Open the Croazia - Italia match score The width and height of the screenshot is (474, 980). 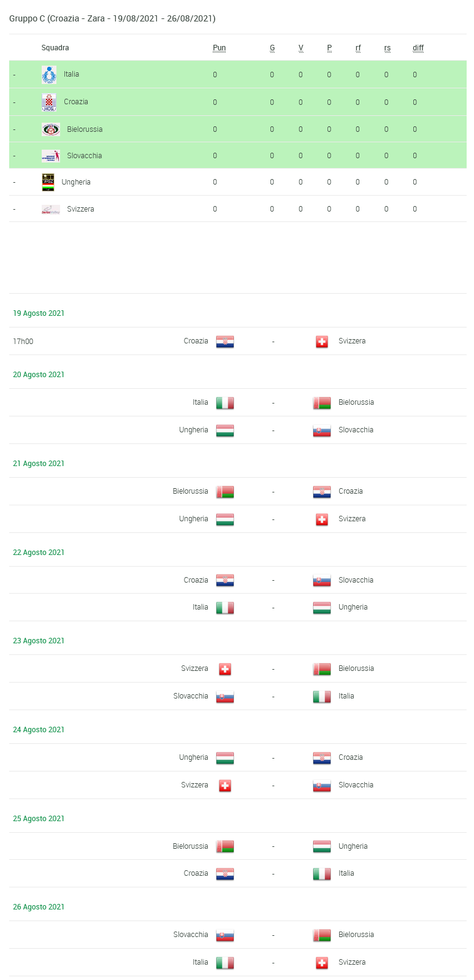273,874
